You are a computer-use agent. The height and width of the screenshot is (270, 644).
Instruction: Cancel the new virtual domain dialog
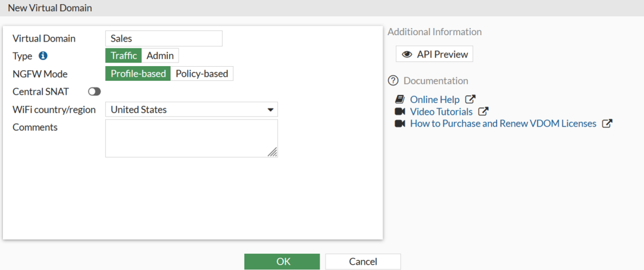[363, 261]
